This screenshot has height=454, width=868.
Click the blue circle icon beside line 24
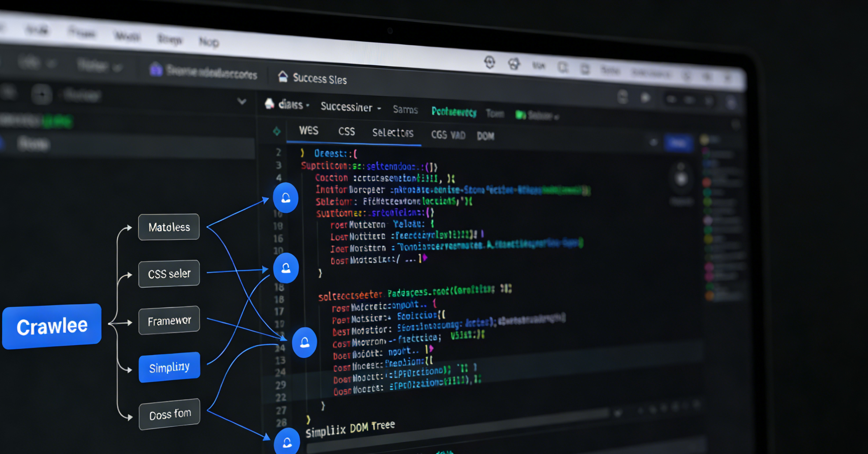click(x=304, y=342)
